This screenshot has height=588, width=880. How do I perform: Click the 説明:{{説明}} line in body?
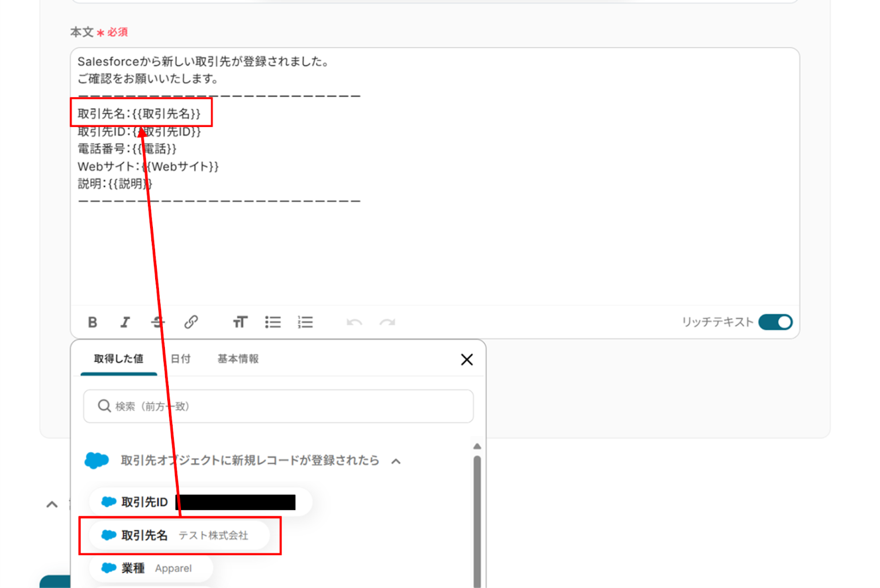[115, 184]
